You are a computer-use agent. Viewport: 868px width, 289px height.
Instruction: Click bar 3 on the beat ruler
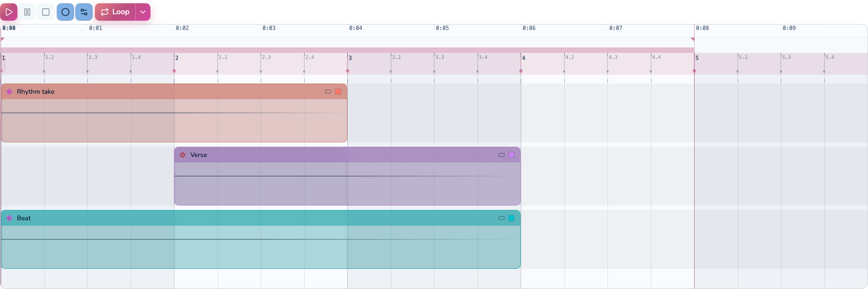tap(350, 58)
